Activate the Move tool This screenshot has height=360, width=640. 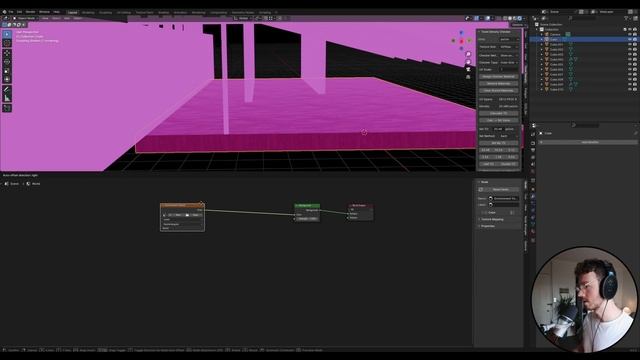click(7, 53)
